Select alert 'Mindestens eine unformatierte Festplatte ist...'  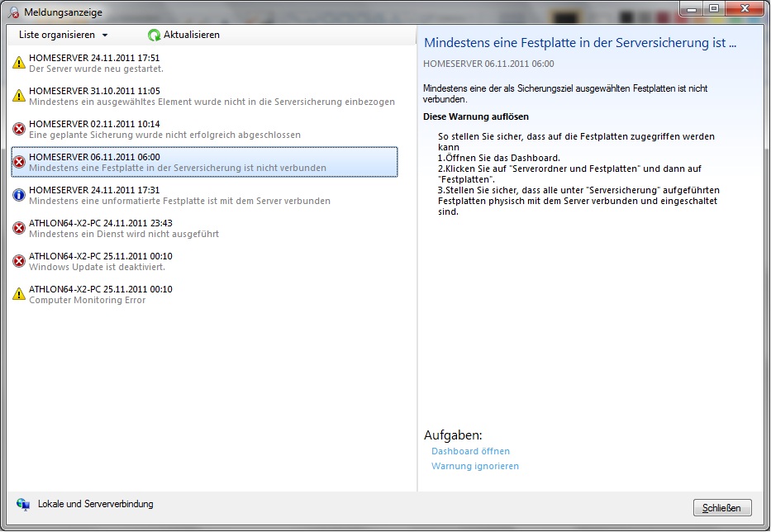point(205,195)
